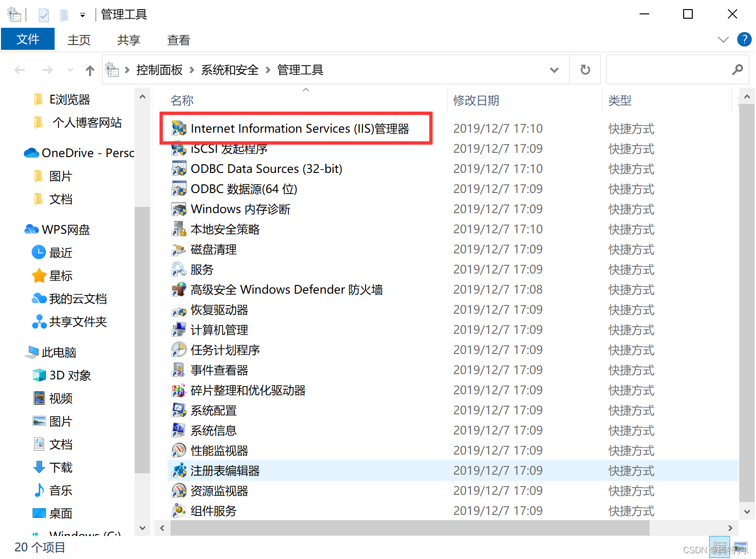Click the 系统信息 icon
The image size is (756, 559).
(179, 431)
